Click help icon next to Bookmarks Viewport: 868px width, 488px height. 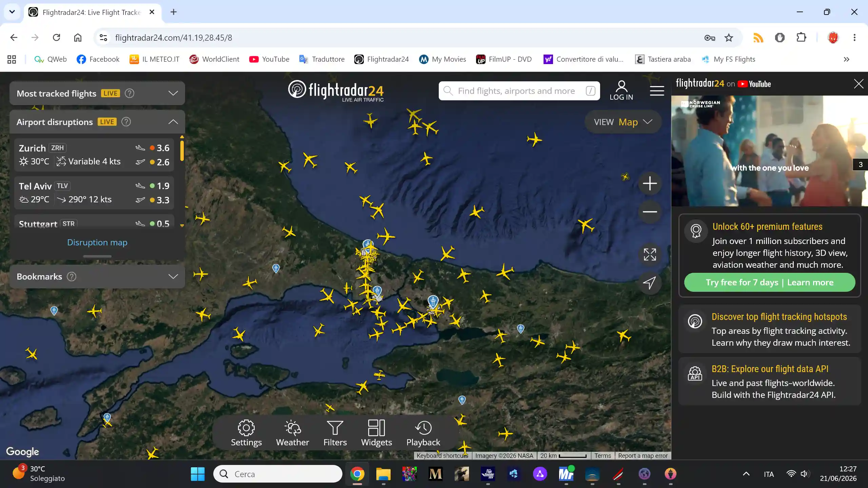[x=72, y=277]
